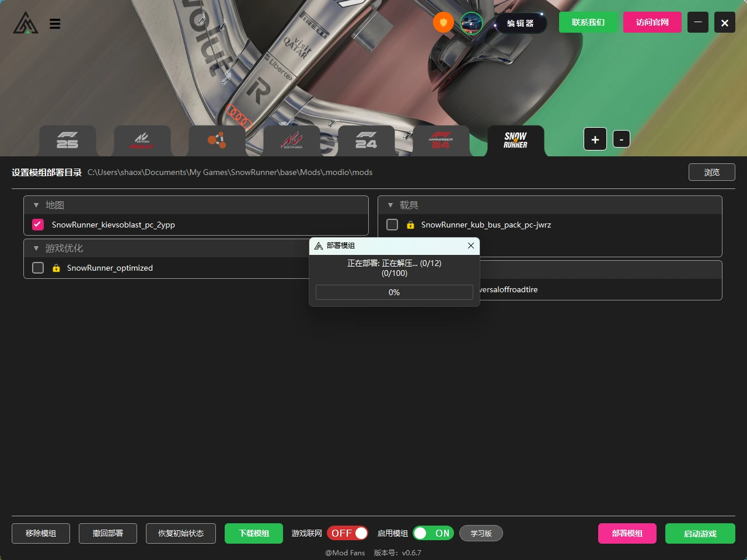The image size is (747, 560).
Task: Click the deployment progress bar at 0%
Action: (395, 292)
